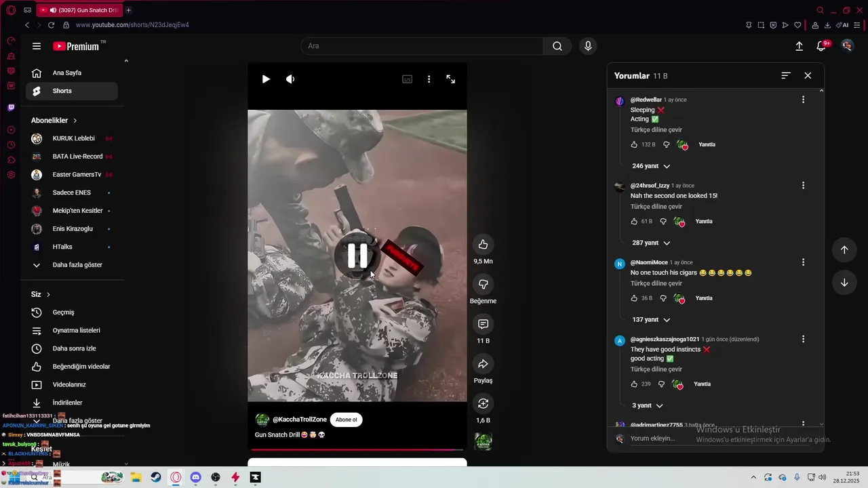Image resolution: width=868 pixels, height=488 pixels.
Task: Open Oynatma listeleri
Action: pyautogui.click(x=72, y=331)
